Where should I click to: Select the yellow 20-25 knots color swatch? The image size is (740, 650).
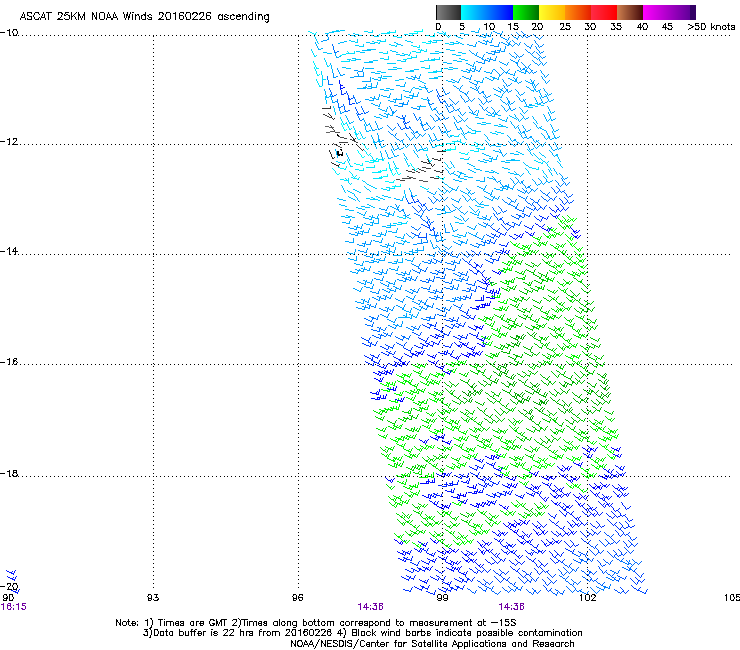click(x=552, y=12)
